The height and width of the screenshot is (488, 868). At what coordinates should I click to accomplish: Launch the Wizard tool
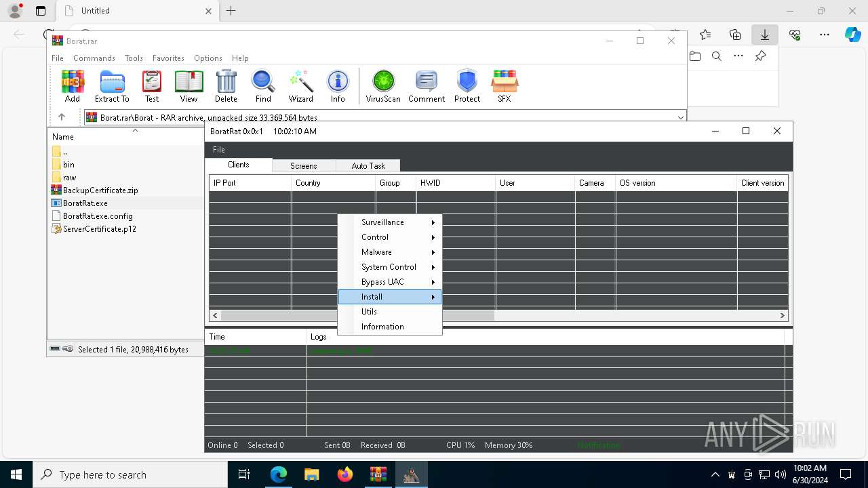tap(300, 86)
